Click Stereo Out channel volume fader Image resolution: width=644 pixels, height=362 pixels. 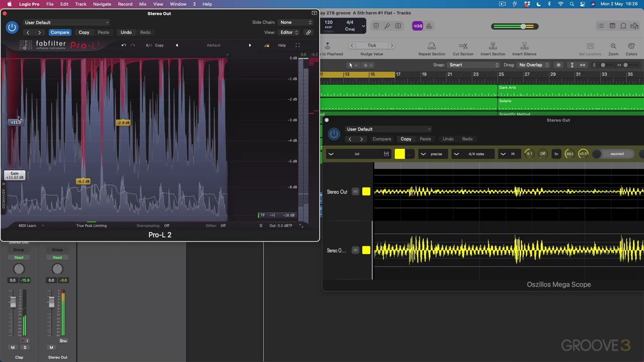pyautogui.click(x=51, y=302)
